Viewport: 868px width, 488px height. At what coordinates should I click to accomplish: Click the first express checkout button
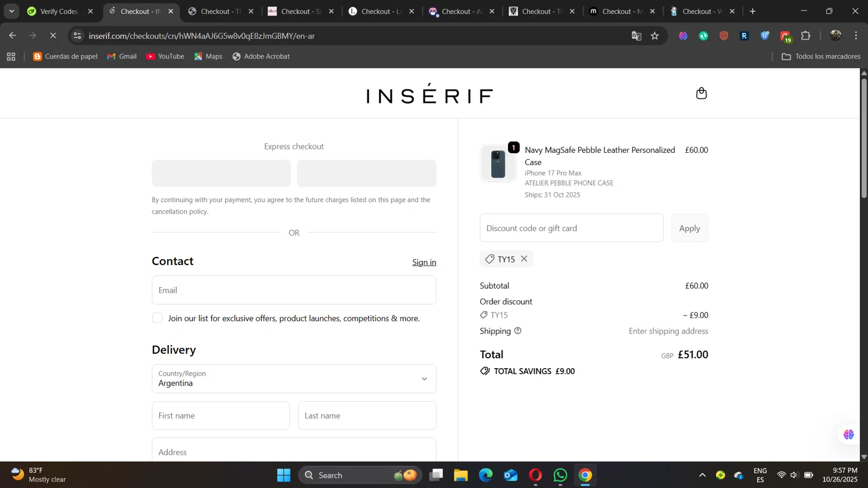[x=221, y=173]
